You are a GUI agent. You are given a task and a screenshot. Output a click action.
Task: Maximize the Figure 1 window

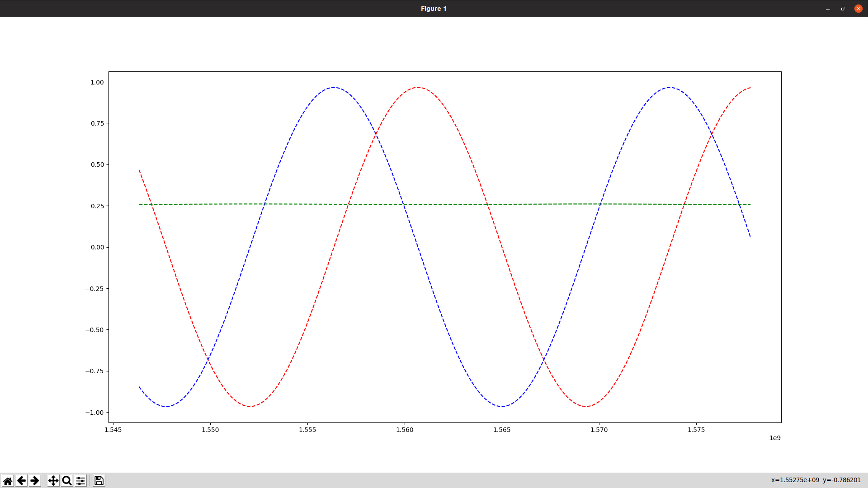tap(843, 9)
